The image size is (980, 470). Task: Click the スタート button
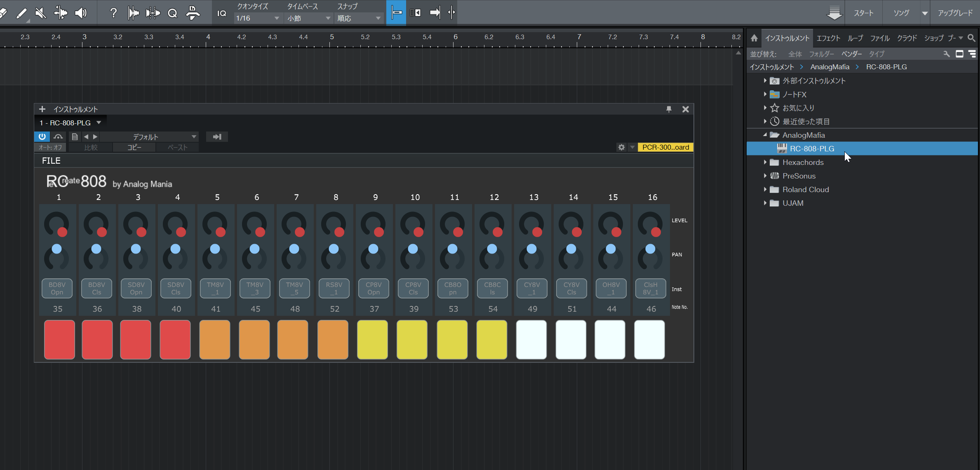pyautogui.click(x=863, y=13)
